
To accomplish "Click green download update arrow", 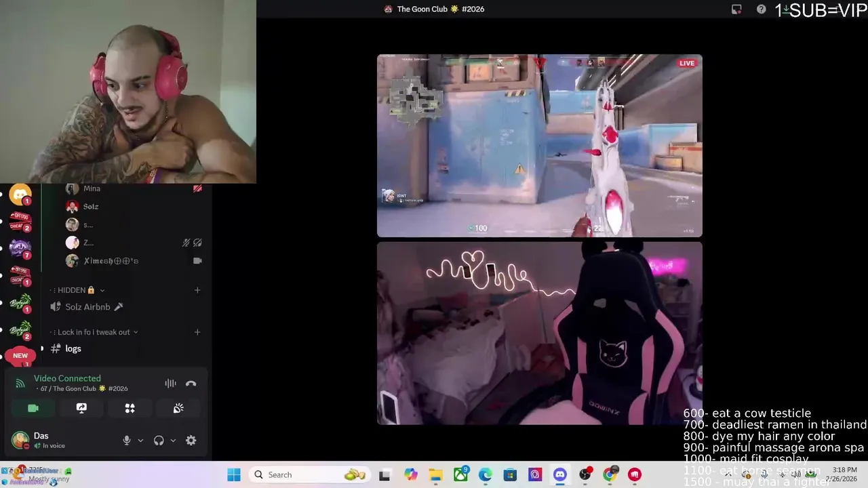I will (x=787, y=9).
